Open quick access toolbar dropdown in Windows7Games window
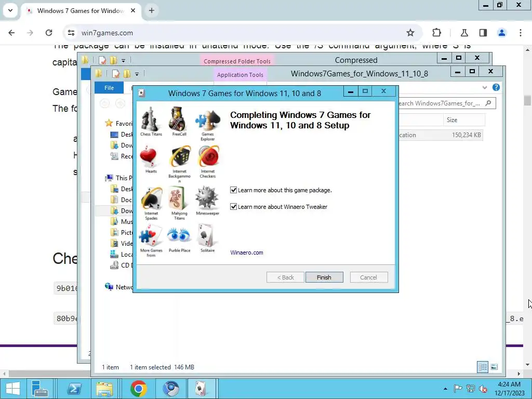 pyautogui.click(x=137, y=74)
